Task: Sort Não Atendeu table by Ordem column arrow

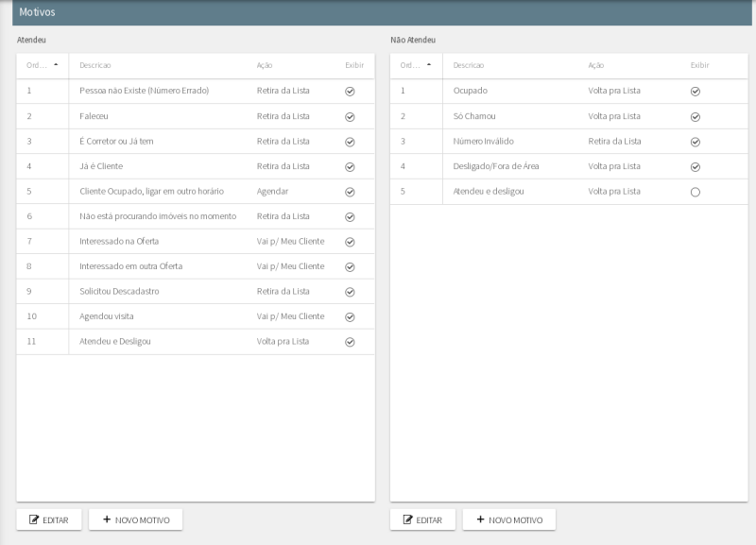Action: click(429, 65)
